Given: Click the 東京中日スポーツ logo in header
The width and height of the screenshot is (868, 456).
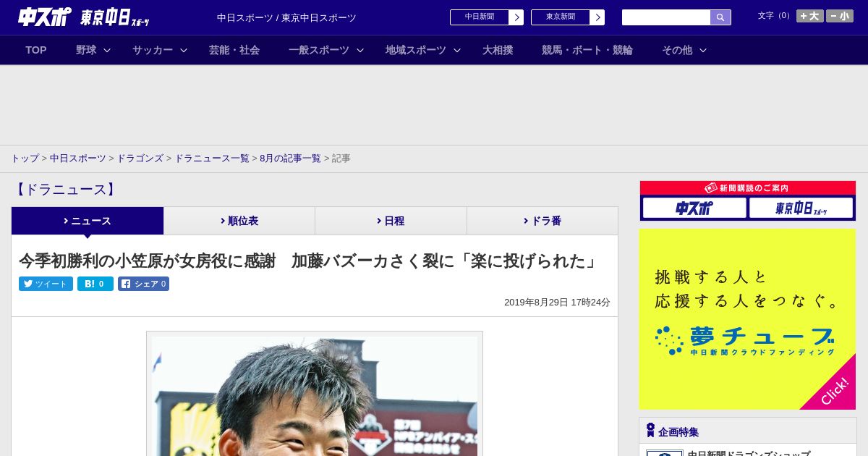Looking at the screenshot, I should 114,17.
